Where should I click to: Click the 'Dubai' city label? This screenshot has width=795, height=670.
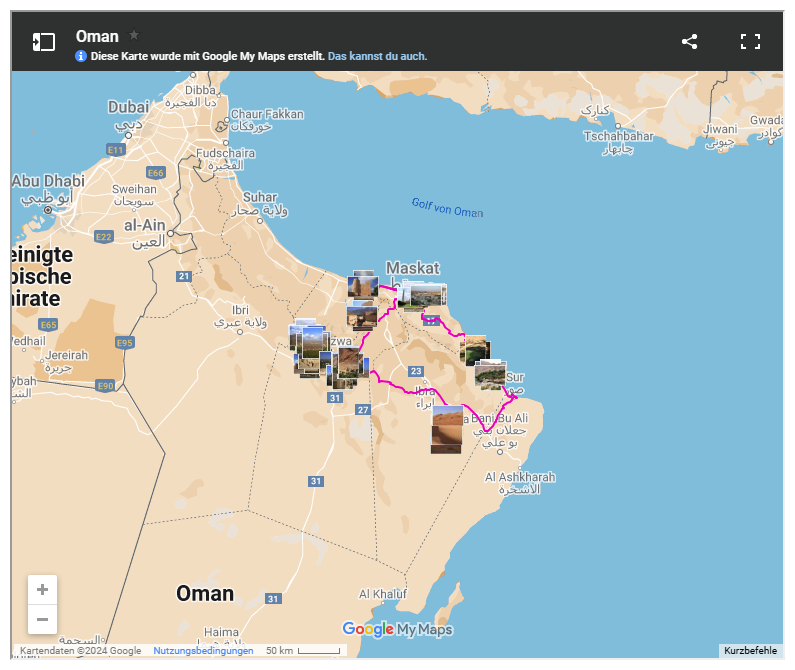[x=128, y=107]
